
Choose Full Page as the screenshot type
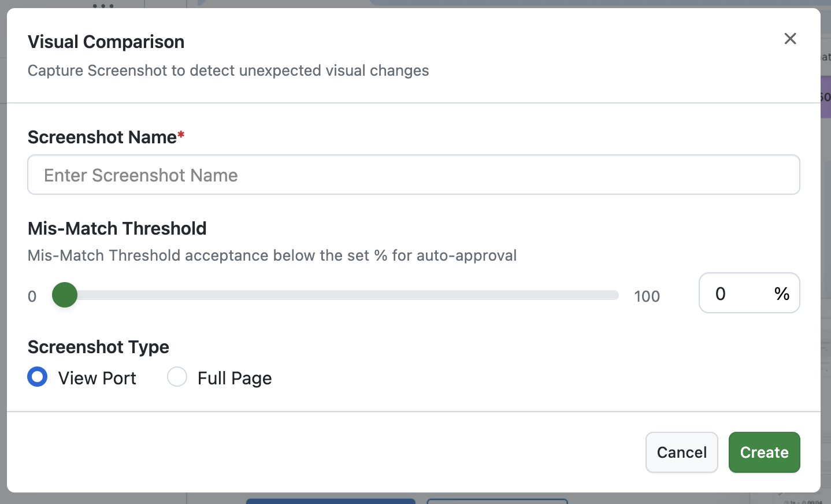177,376
